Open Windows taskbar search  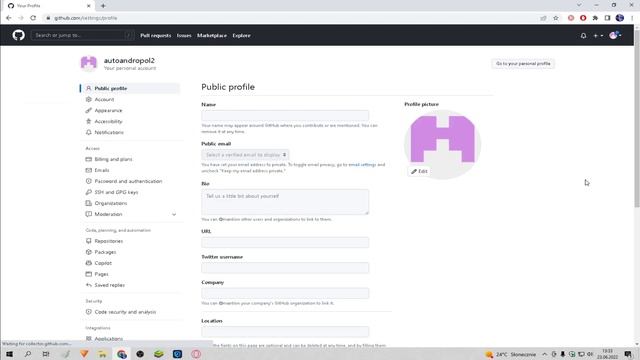click(28, 354)
